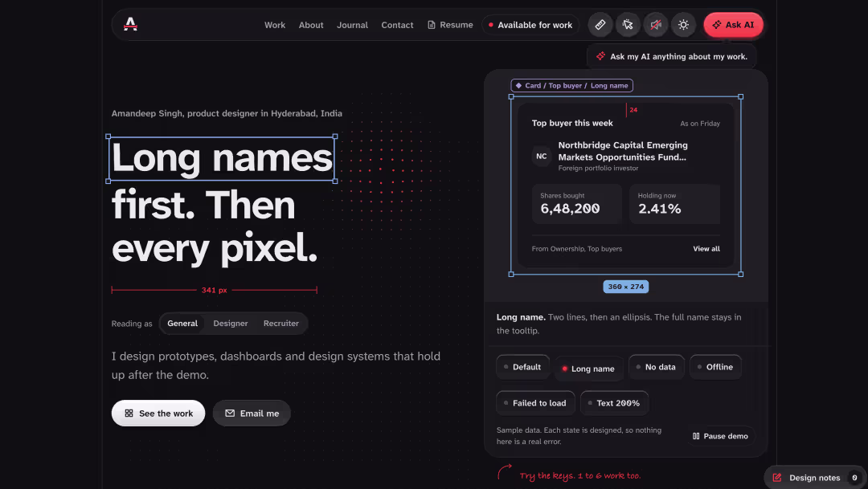
Task: Click the red A logo
Action: pos(131,24)
